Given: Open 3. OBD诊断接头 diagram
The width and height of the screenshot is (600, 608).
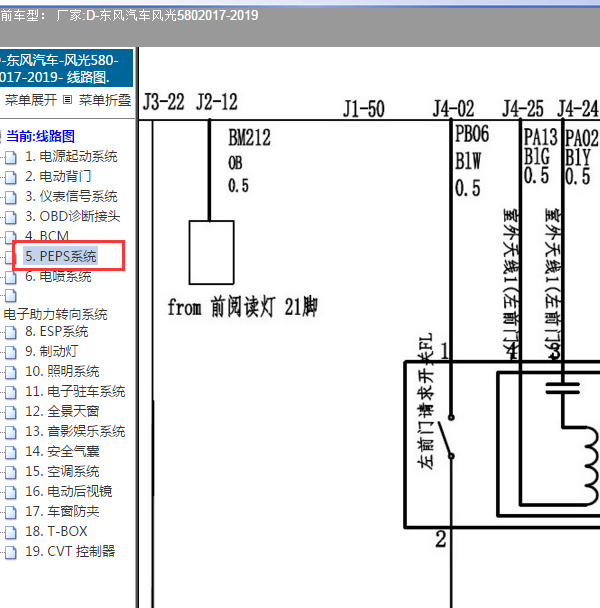Looking at the screenshot, I should [x=73, y=216].
